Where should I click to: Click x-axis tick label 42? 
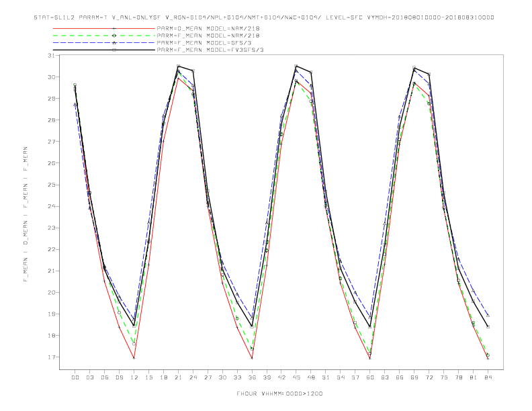pos(281,377)
